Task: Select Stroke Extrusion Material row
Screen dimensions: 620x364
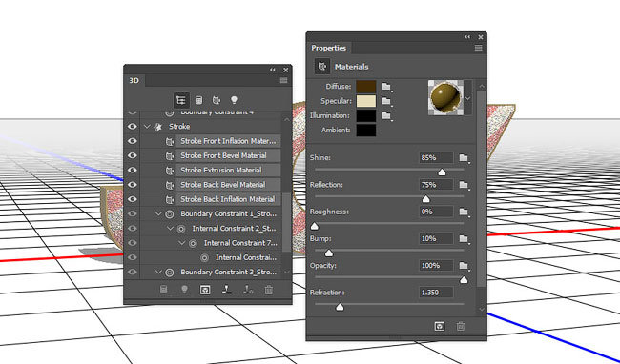Action: coord(228,171)
